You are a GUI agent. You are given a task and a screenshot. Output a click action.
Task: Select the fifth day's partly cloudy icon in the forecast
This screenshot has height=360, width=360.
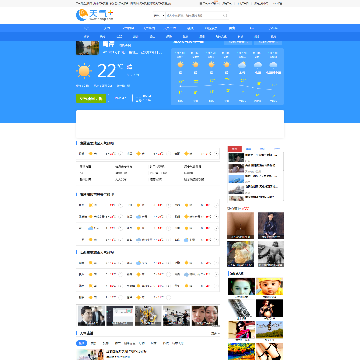coord(242,65)
